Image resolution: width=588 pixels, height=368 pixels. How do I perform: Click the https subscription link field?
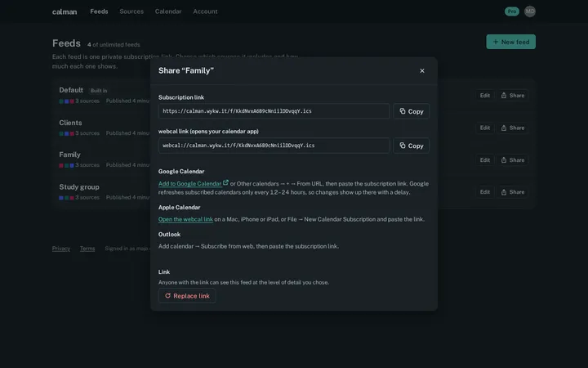[x=274, y=111]
